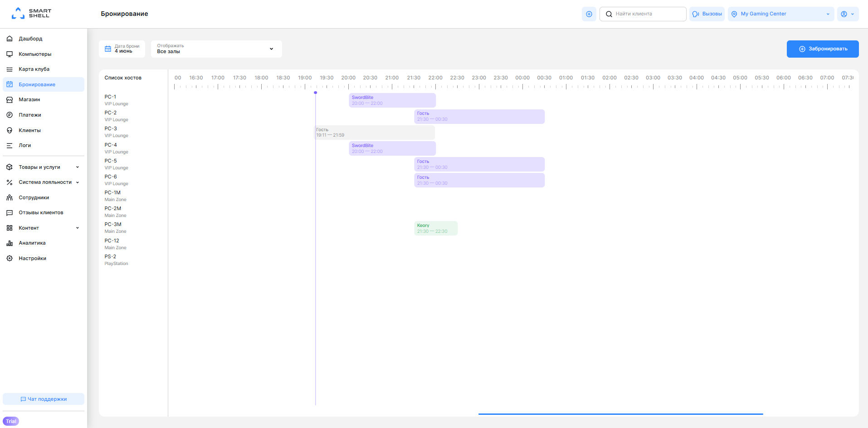This screenshot has width=868, height=428.
Task: Click the Забронировать button
Action: point(823,49)
